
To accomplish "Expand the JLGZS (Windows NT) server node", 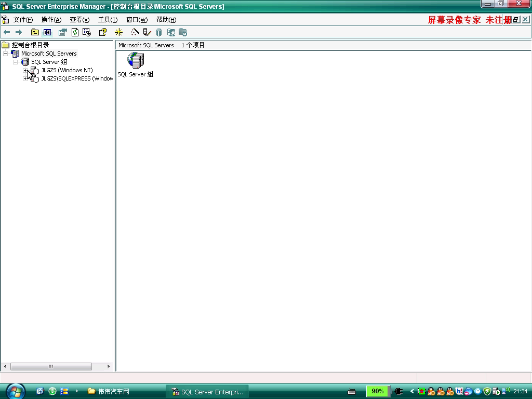I will (x=25, y=70).
